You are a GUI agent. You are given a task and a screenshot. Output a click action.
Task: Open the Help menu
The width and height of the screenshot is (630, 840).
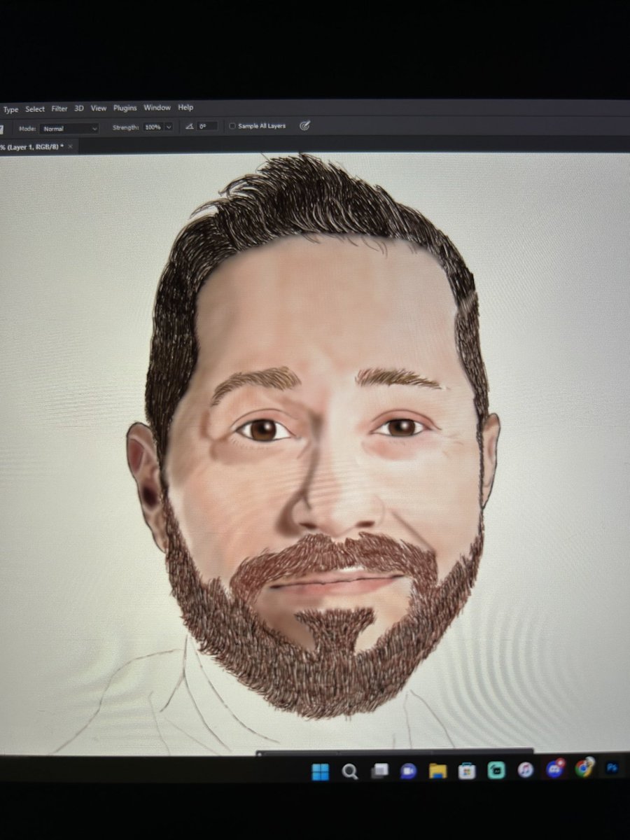point(185,108)
